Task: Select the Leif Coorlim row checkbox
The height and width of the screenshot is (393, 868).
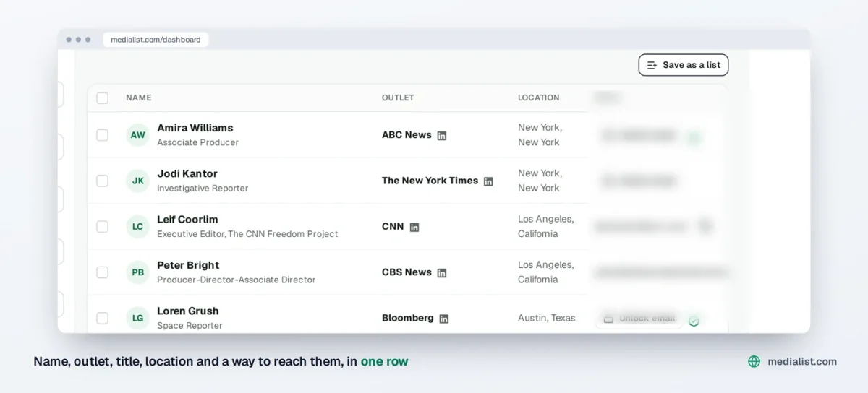Action: pos(103,226)
